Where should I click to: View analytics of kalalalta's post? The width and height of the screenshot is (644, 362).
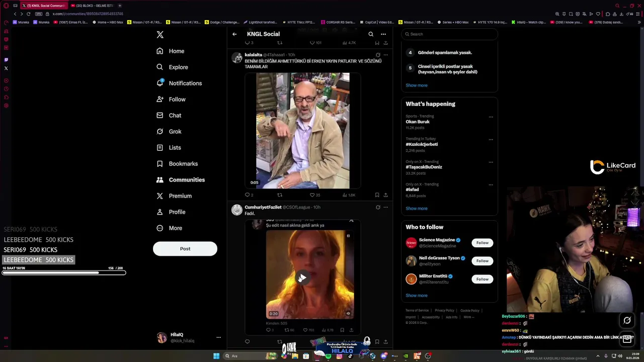click(349, 195)
